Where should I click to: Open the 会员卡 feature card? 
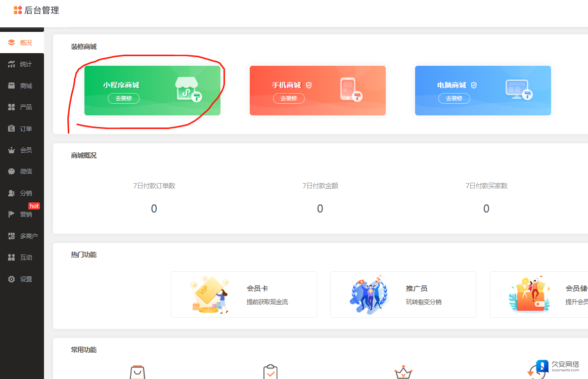coord(244,294)
